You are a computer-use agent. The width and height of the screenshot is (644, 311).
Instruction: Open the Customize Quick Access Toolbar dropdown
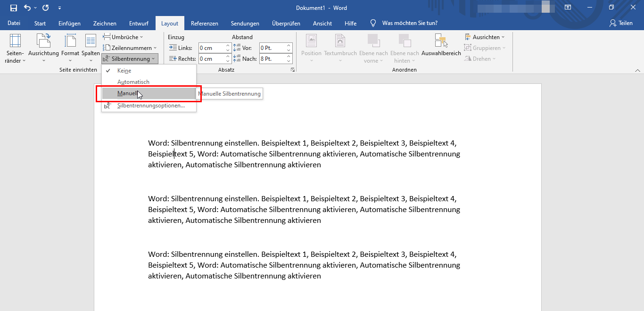(x=59, y=8)
